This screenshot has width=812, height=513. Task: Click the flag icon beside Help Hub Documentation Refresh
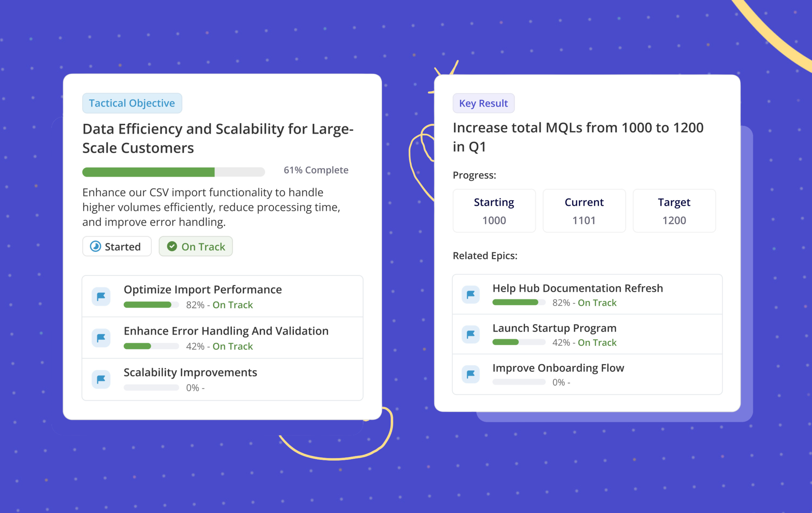[x=470, y=295]
